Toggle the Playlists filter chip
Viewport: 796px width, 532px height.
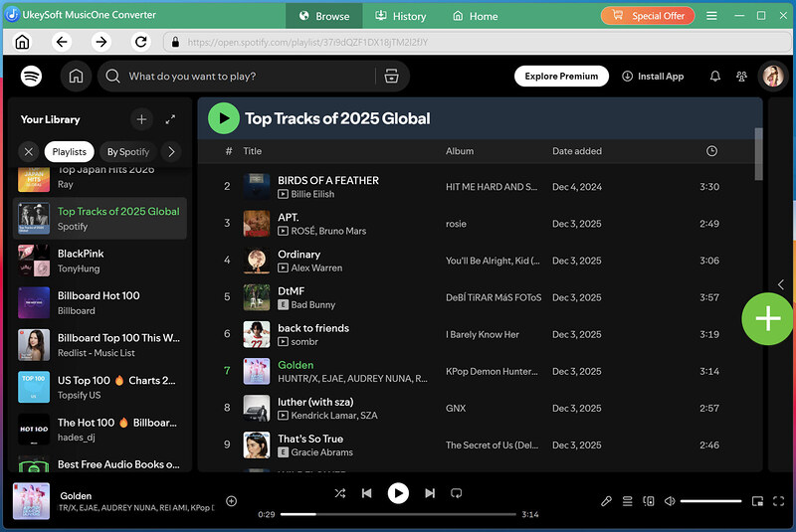click(69, 151)
